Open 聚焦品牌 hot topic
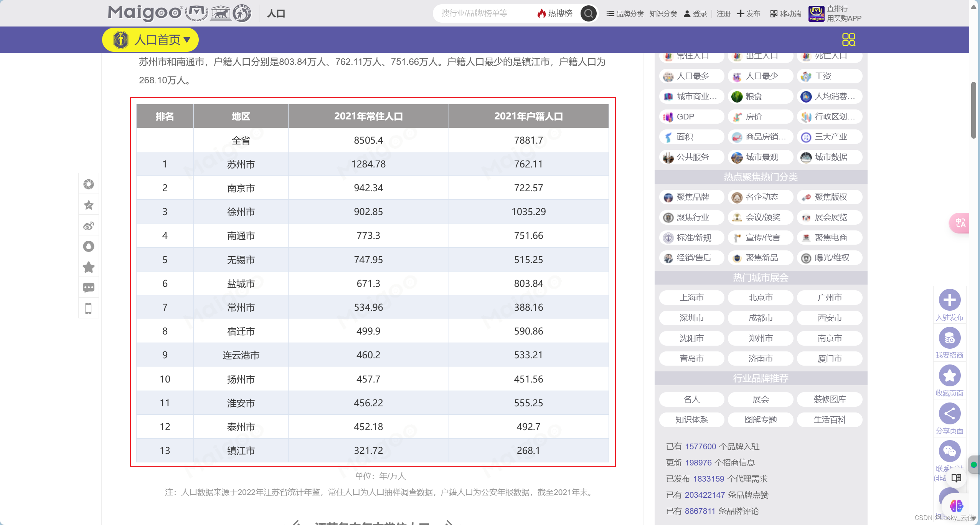The image size is (980, 525). pos(691,197)
